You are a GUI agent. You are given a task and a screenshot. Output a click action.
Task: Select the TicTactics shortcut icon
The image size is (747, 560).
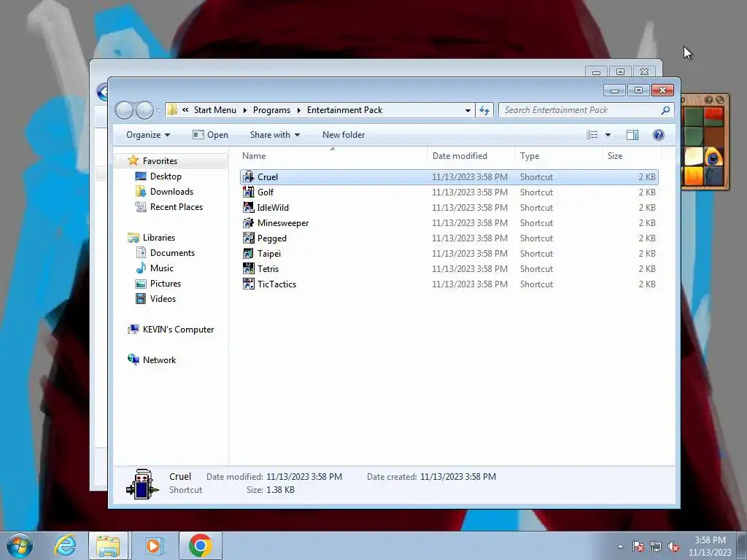(x=248, y=284)
